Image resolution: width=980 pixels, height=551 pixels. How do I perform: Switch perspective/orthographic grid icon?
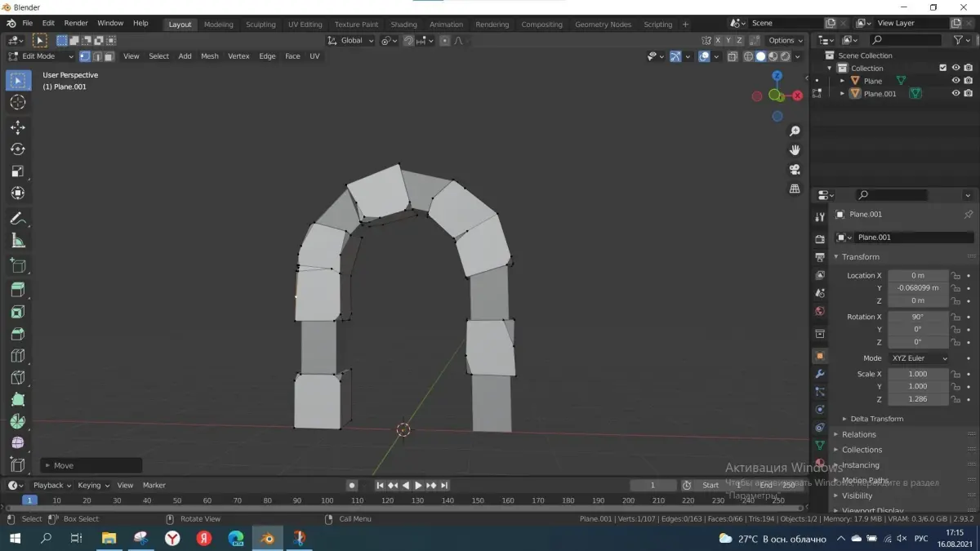(795, 189)
